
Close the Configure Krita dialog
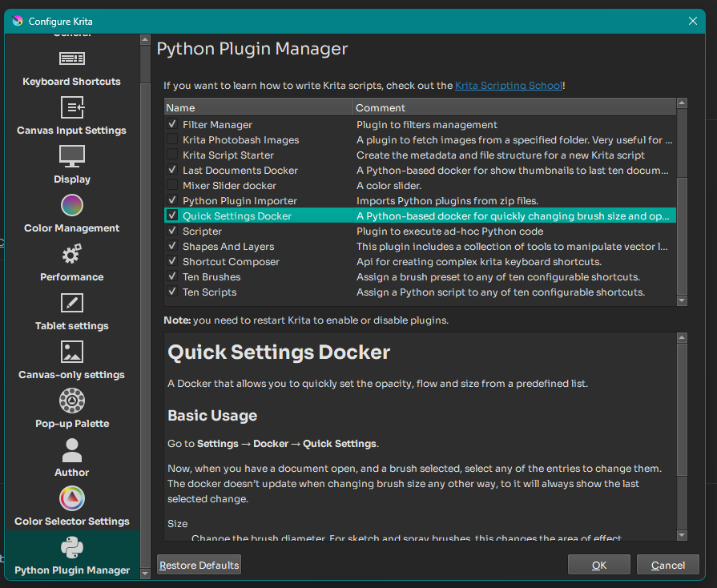(x=693, y=21)
